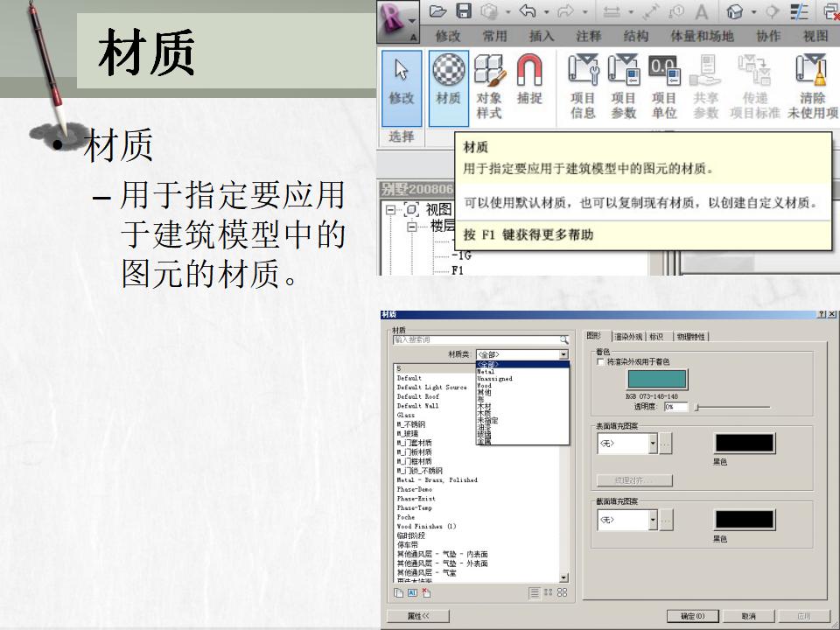Open the 协作 ribbon tab
The height and width of the screenshot is (630, 840).
[x=768, y=36]
